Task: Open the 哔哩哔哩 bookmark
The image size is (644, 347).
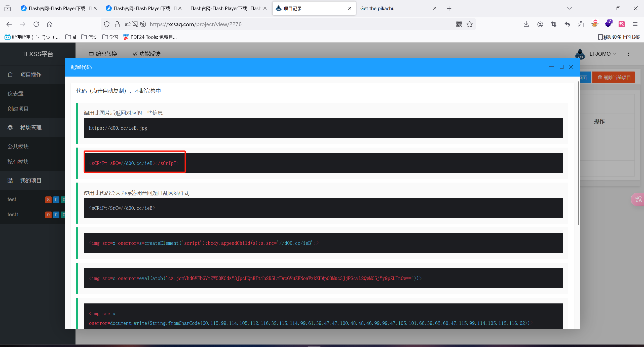Action: [x=32, y=37]
